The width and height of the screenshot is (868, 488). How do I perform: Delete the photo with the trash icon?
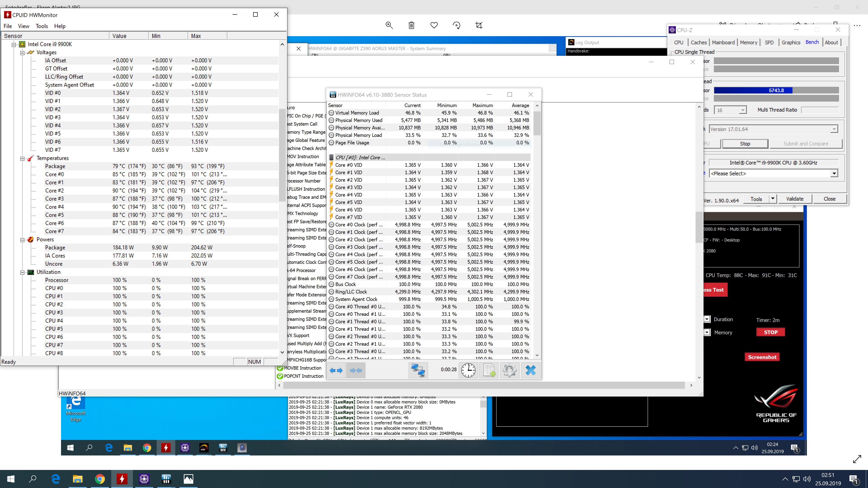[411, 25]
